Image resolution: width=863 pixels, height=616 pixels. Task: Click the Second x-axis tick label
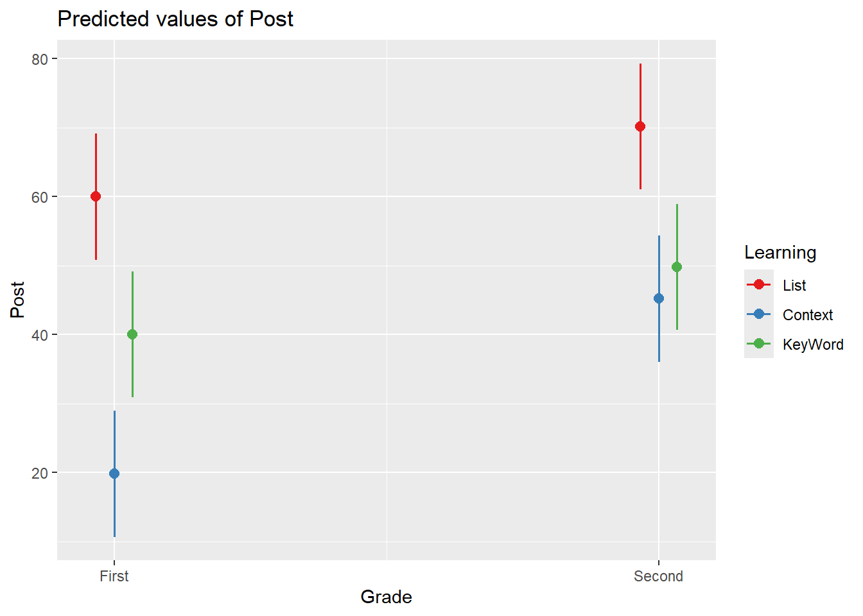658,576
